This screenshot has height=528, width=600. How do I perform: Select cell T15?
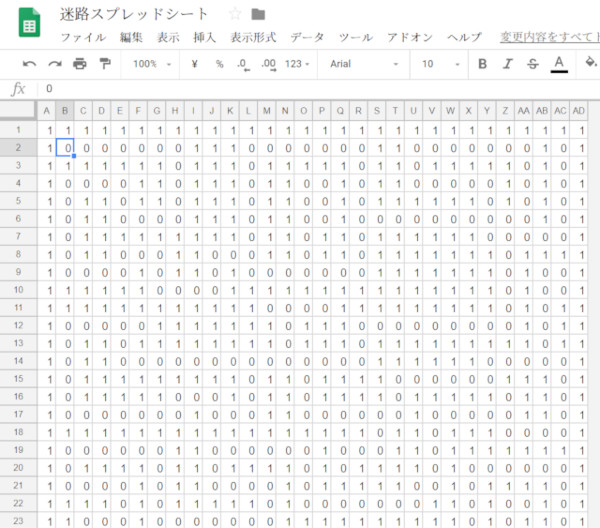(x=395, y=379)
